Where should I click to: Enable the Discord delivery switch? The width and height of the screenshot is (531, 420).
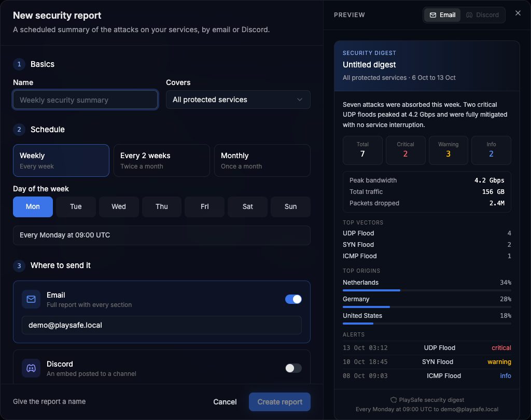click(x=294, y=368)
